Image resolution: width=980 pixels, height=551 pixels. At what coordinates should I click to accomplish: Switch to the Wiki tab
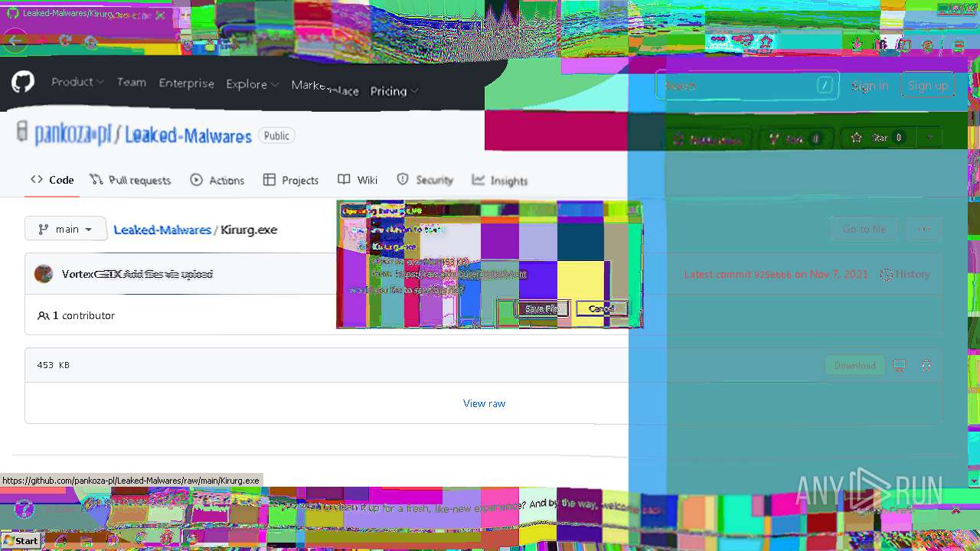point(358,180)
